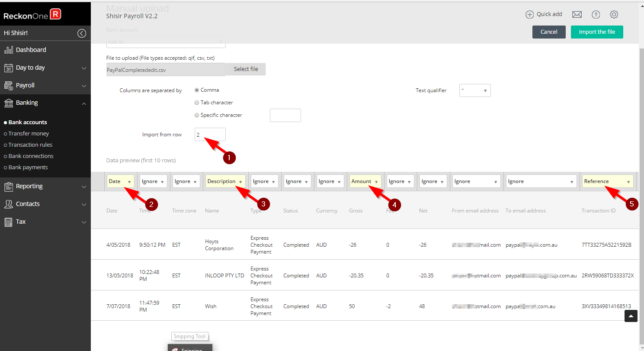Click the Tax calculator icon
Image resolution: width=644 pixels, height=351 pixels.
coord(8,222)
